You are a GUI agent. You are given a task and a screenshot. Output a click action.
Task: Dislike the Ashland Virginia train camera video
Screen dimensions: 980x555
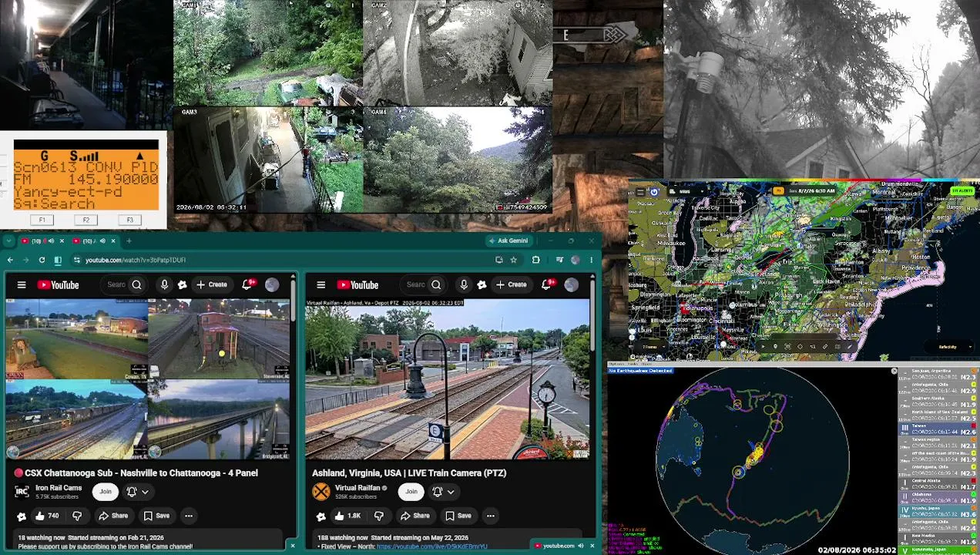pyautogui.click(x=378, y=516)
